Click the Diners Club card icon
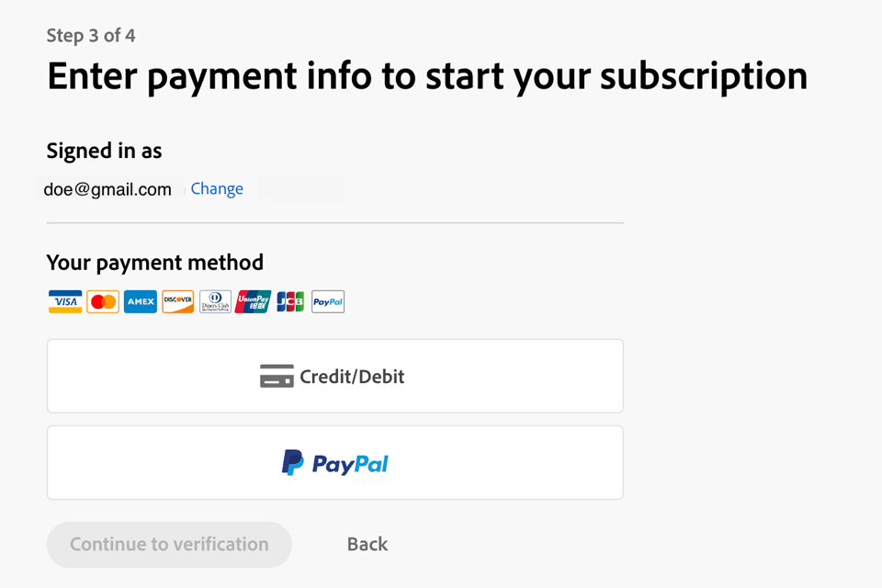Screen dimensions: 882x588 (216, 301)
